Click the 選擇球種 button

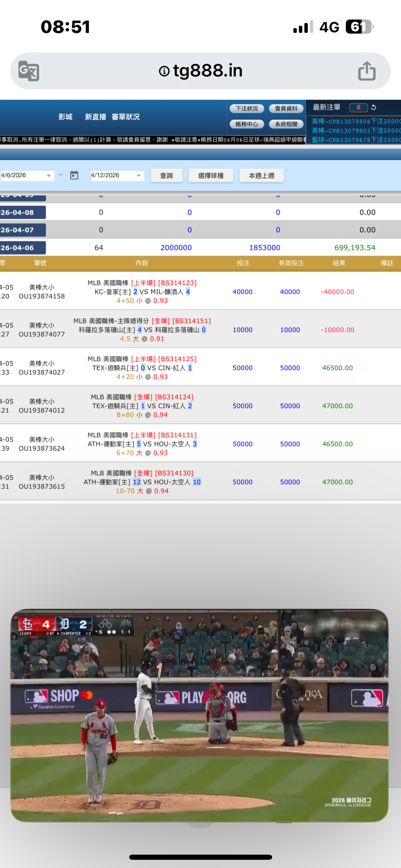click(211, 176)
